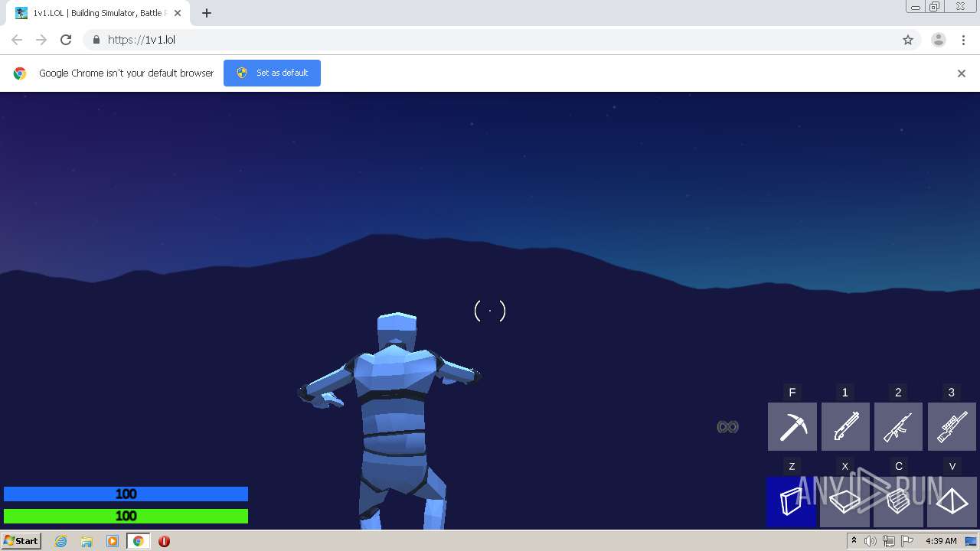980x551 pixels.
Task: Open the Chrome profile avatar
Action: pyautogui.click(x=939, y=40)
